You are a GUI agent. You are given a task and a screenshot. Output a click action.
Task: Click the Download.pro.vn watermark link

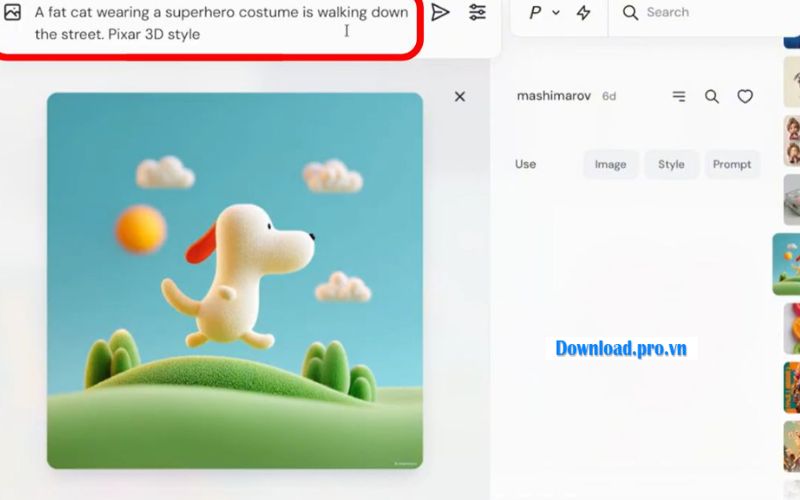coord(621,349)
